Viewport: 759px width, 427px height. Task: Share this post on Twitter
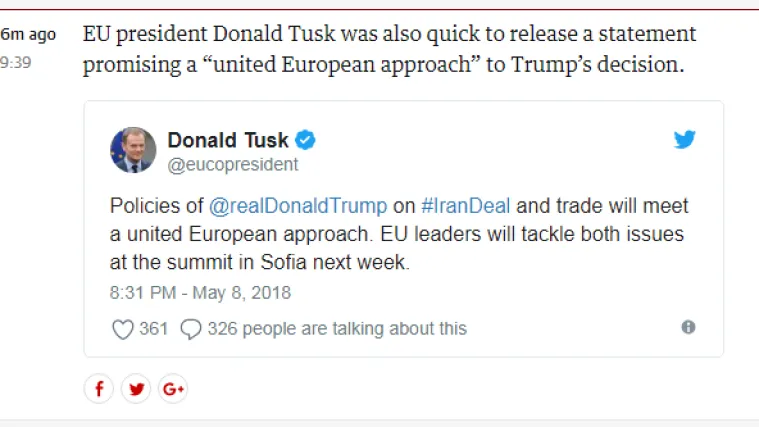(x=135, y=389)
